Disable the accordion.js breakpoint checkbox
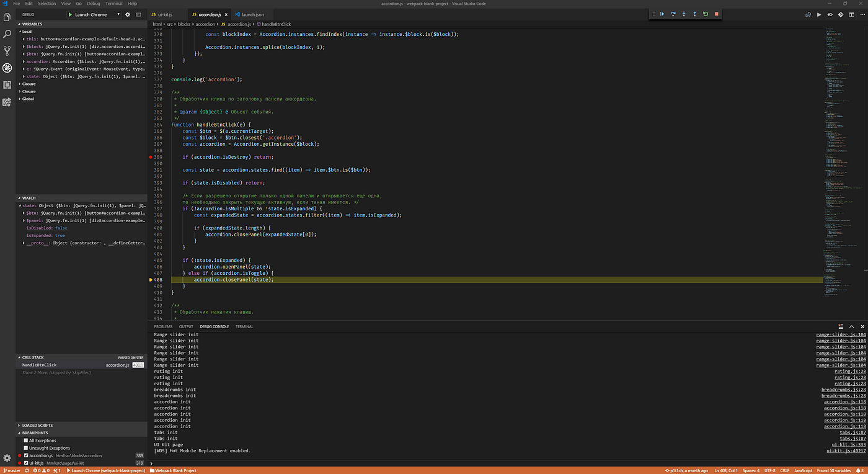Viewport: 868px width, 474px height. (26, 455)
